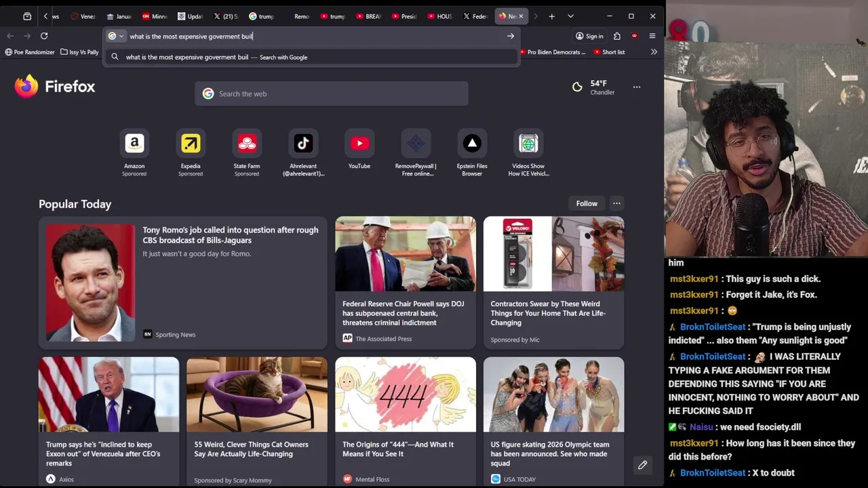Open the 54°F Chandler weather widget

594,87
